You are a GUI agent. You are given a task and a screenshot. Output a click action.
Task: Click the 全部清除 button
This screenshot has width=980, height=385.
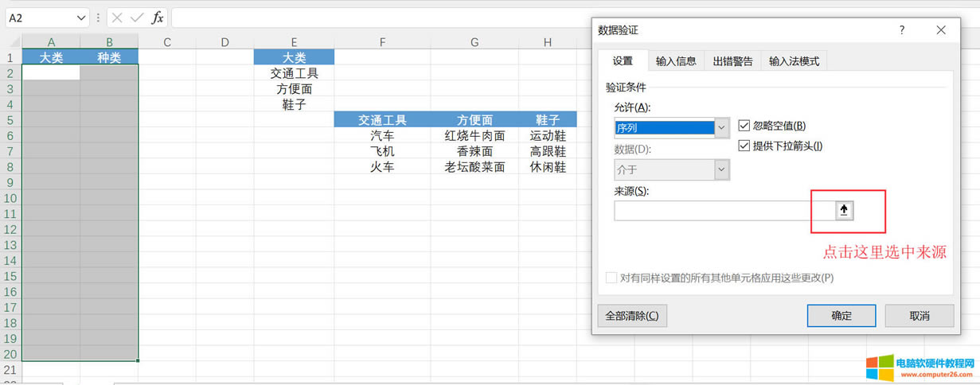[632, 316]
